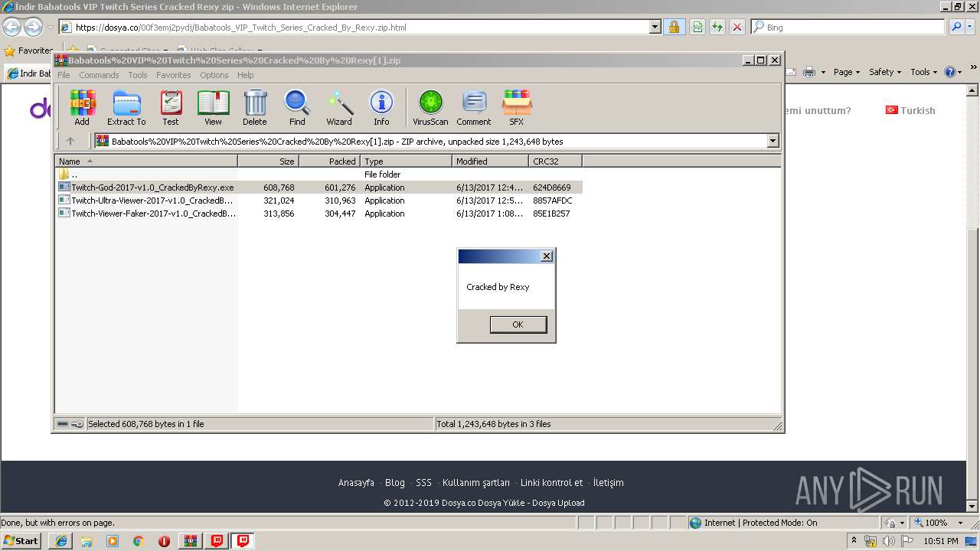The height and width of the screenshot is (551, 980).
Task: Open the Tools menu in WinRAR
Action: [x=138, y=75]
